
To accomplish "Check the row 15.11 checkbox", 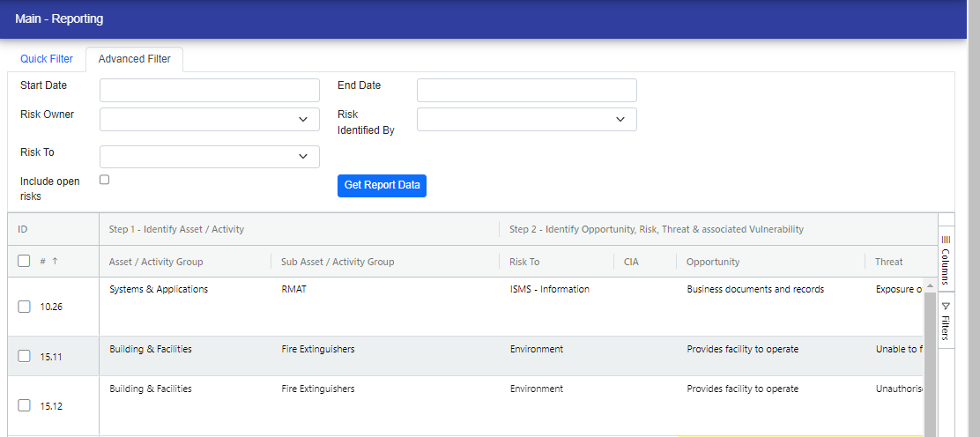I will pyautogui.click(x=25, y=357).
